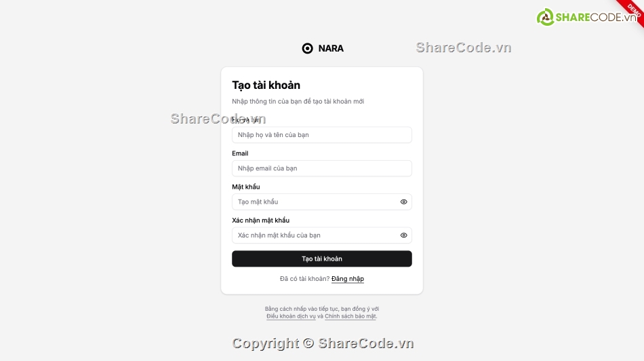Open the 'Đăng nhập' link

tap(348, 279)
